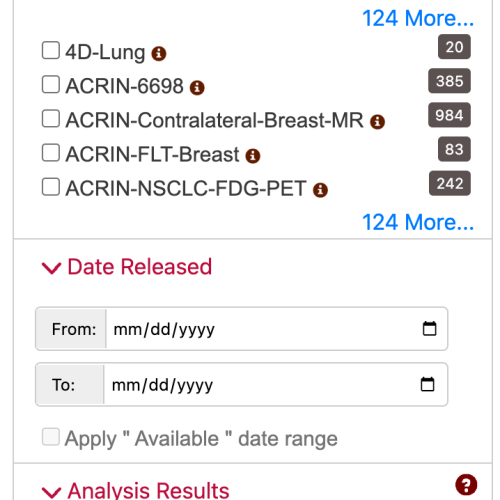
Task: Show info for ACRIN-NSCLC-FDG-PET collection
Action: coord(320,190)
